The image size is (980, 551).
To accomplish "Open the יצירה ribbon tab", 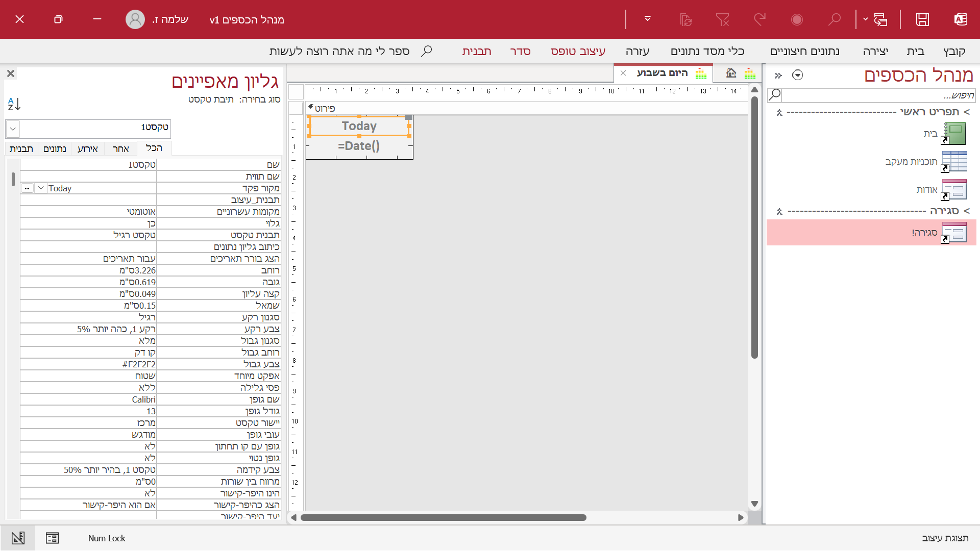I will pyautogui.click(x=875, y=51).
